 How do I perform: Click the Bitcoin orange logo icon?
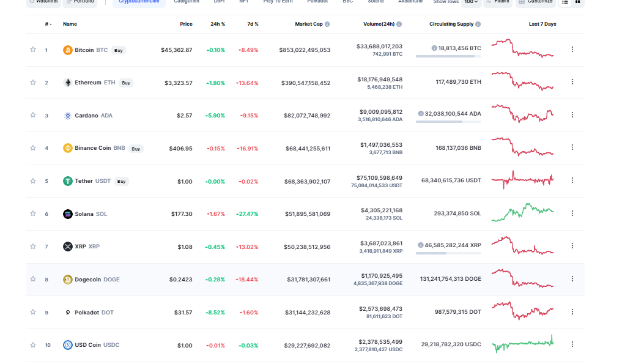[68, 50]
